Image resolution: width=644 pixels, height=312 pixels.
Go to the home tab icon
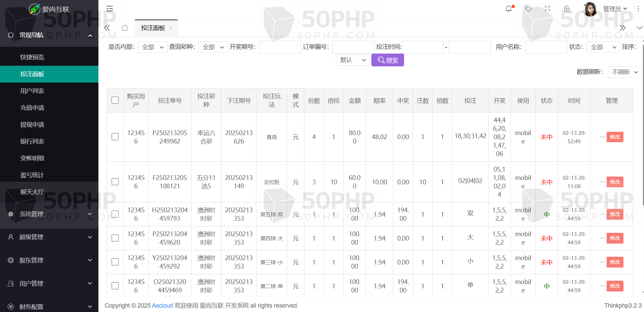[125, 28]
